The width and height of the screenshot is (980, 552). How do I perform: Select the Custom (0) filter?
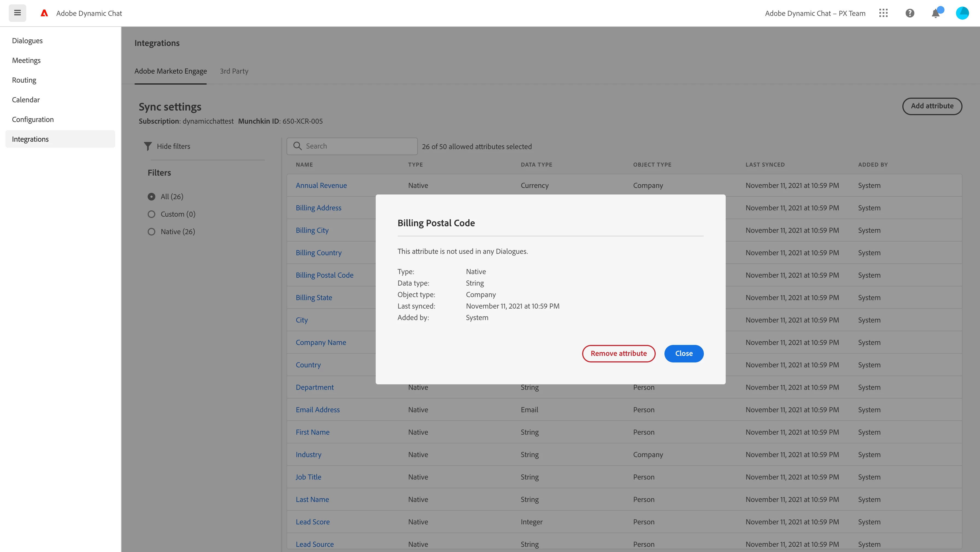point(151,214)
